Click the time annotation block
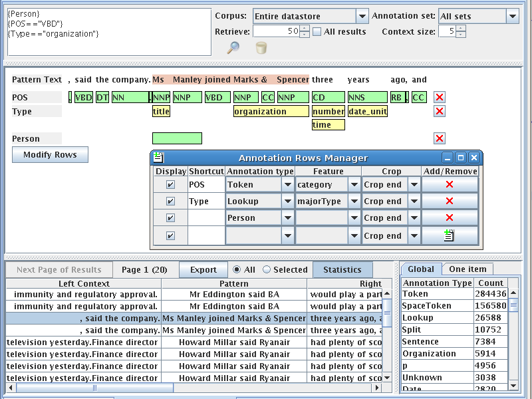 coord(329,125)
